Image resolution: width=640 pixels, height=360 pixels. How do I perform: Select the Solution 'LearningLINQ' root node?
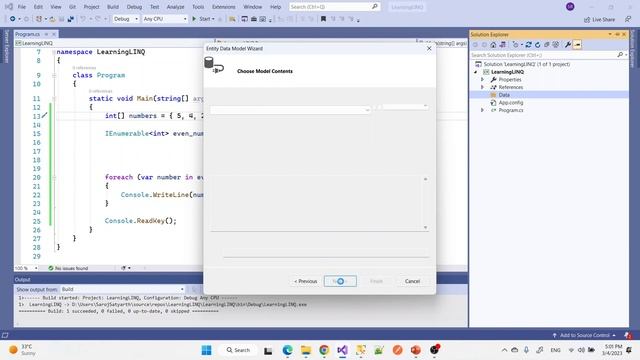pyautogui.click(x=527, y=64)
